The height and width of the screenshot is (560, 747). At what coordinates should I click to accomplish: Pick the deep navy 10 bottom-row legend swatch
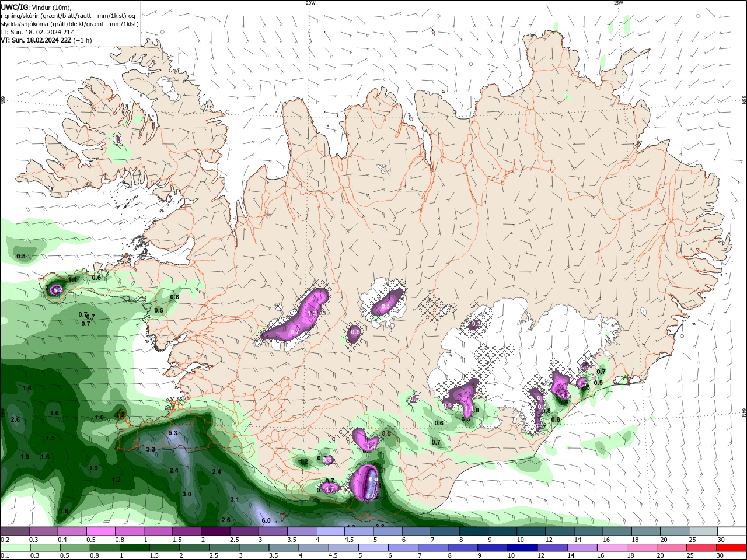coord(522,547)
